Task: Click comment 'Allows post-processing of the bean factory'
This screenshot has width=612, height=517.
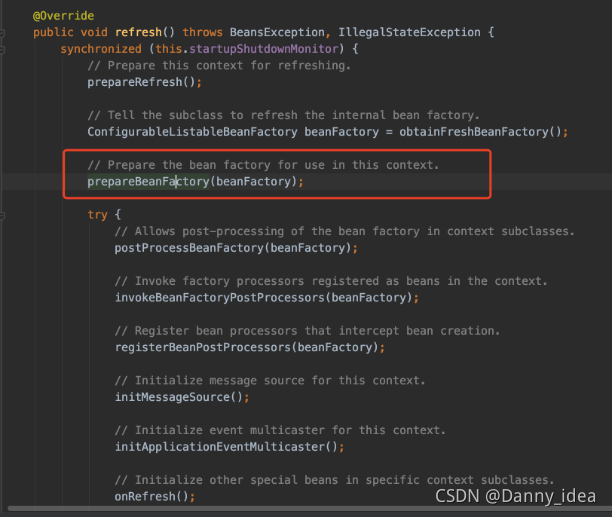Action: pyautogui.click(x=344, y=231)
